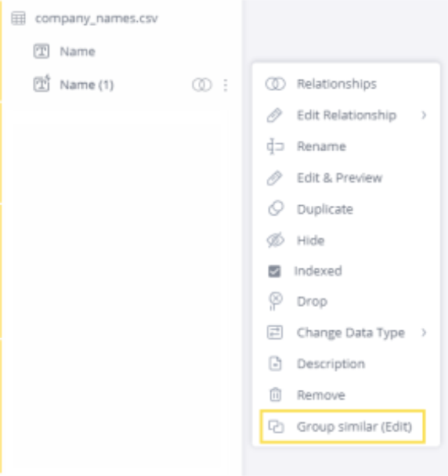
Task: Expand the Edit Relationship submenu arrow
Action: point(424,115)
